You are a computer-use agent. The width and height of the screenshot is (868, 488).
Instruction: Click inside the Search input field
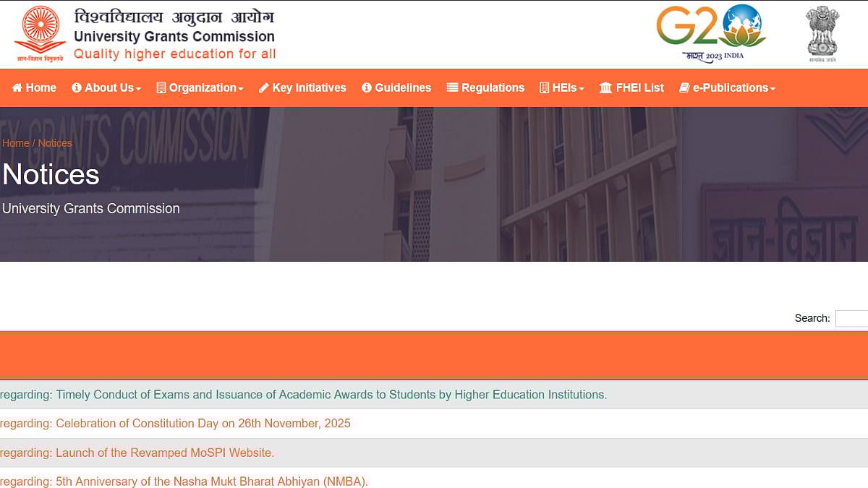(854, 318)
